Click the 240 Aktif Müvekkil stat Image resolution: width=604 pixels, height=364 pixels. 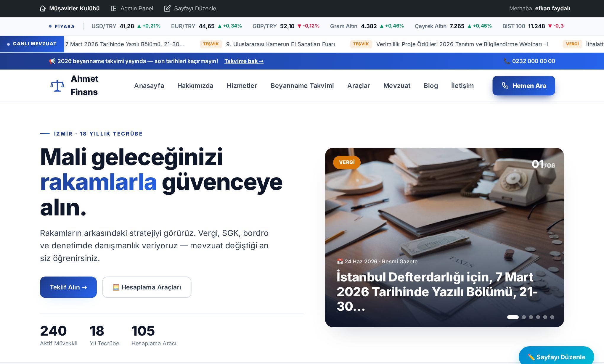pyautogui.click(x=59, y=335)
